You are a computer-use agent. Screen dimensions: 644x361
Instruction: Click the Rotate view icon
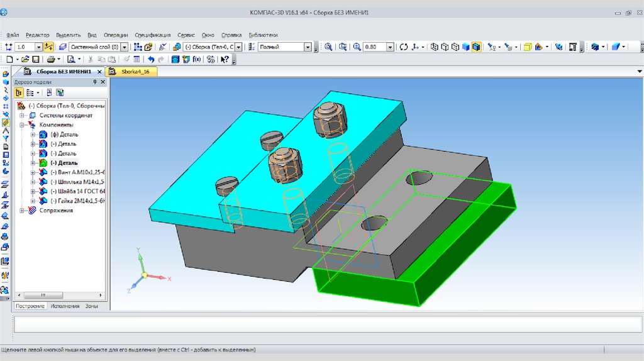coord(404,47)
